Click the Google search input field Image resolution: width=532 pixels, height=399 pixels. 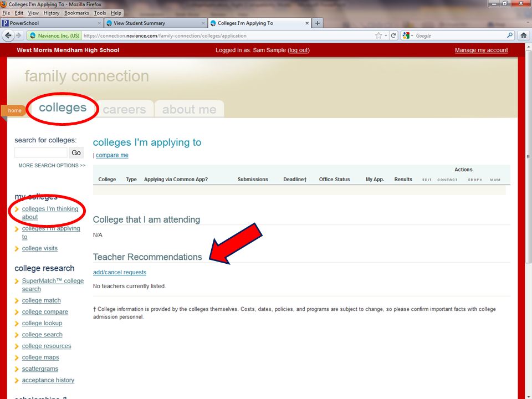[460, 35]
